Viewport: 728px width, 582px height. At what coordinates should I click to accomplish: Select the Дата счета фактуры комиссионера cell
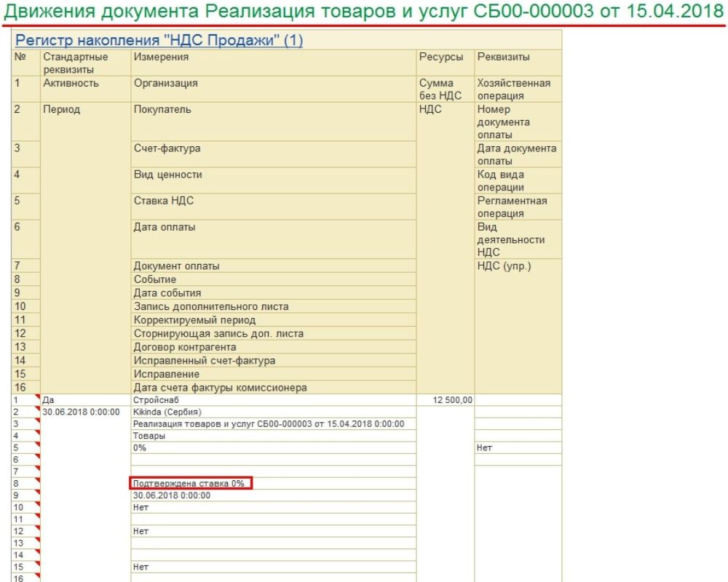click(x=274, y=387)
